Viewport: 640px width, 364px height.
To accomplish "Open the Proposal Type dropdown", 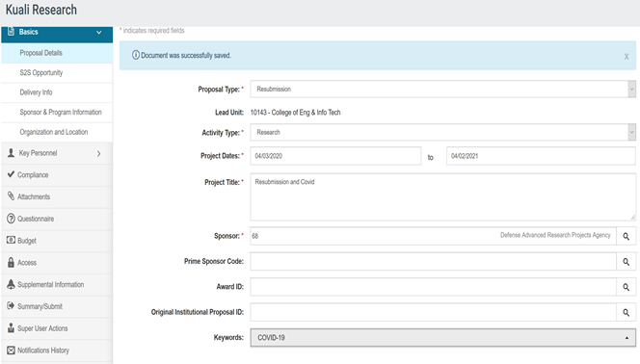I will [442, 89].
